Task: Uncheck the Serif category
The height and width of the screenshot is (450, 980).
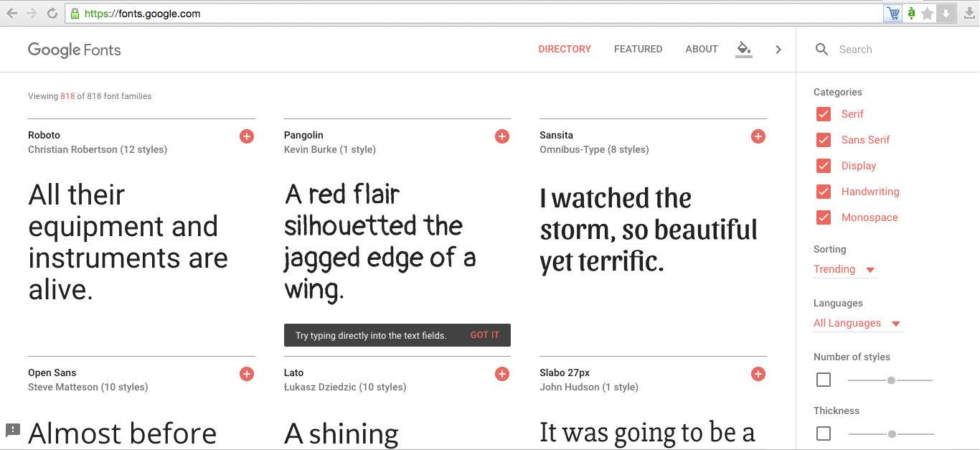Action: (824, 114)
